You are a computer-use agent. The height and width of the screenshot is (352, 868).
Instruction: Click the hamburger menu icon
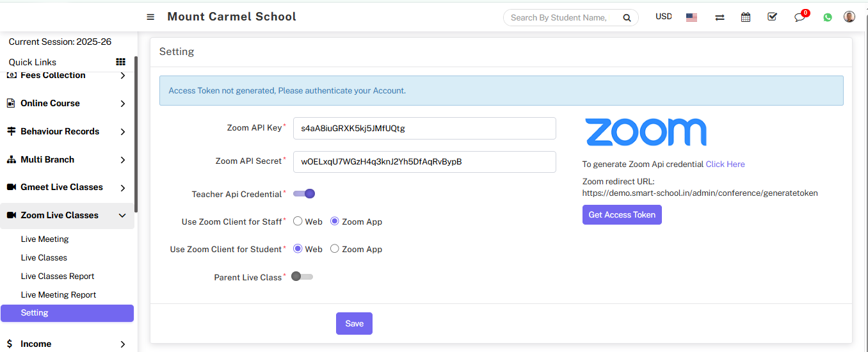tap(150, 17)
